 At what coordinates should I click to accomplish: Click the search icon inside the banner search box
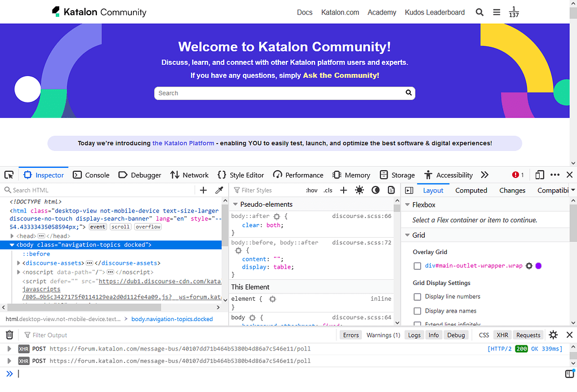click(x=409, y=93)
